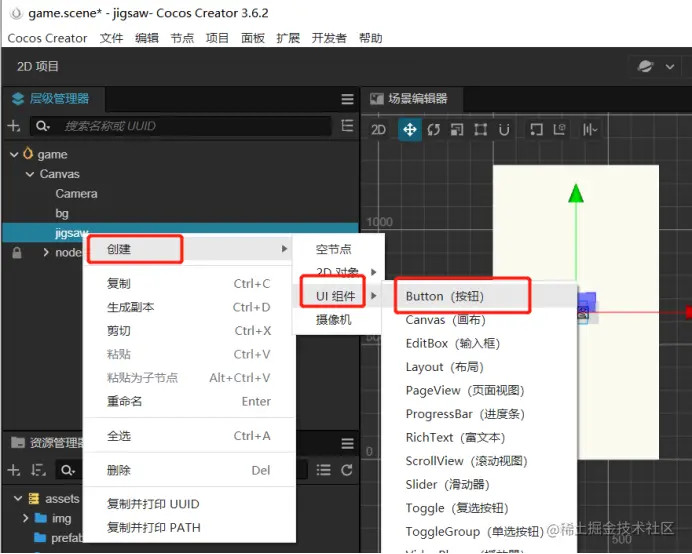The image size is (692, 554).
Task: Click the planet preview platform icon
Action: point(645,67)
